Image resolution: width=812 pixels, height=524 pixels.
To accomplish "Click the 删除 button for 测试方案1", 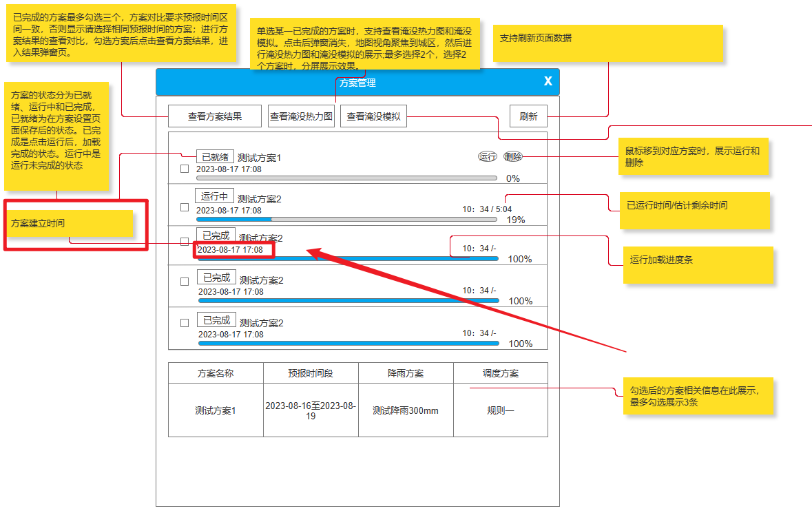I will [x=513, y=157].
